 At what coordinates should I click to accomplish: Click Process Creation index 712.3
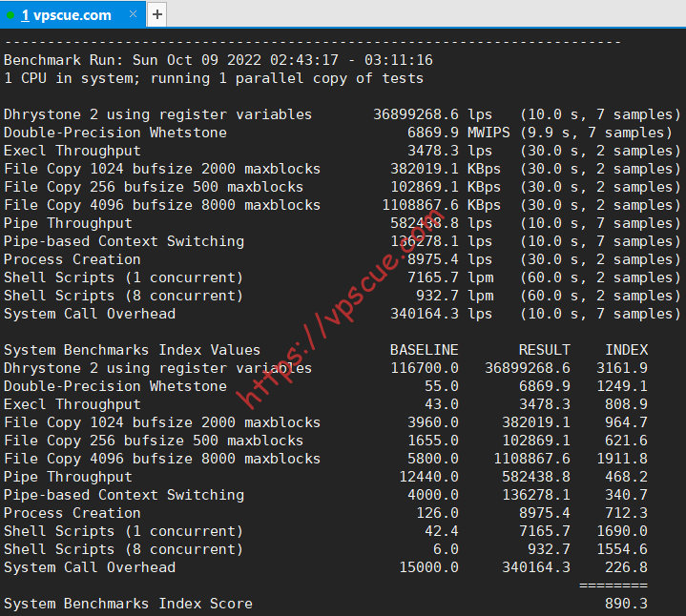click(626, 513)
